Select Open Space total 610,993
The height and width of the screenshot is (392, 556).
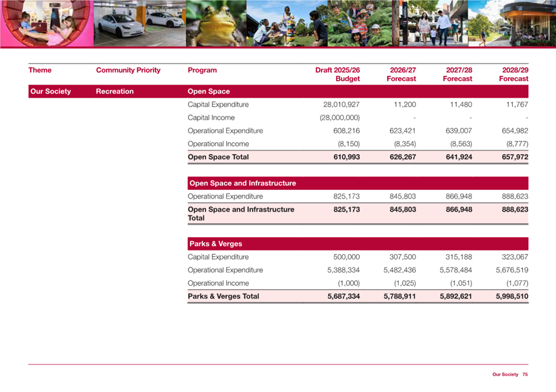pyautogui.click(x=347, y=157)
